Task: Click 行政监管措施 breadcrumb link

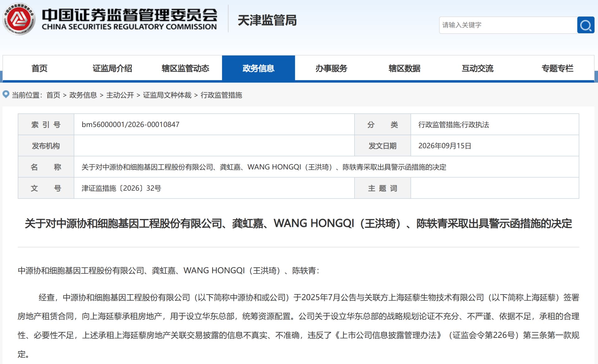Action: coord(221,95)
